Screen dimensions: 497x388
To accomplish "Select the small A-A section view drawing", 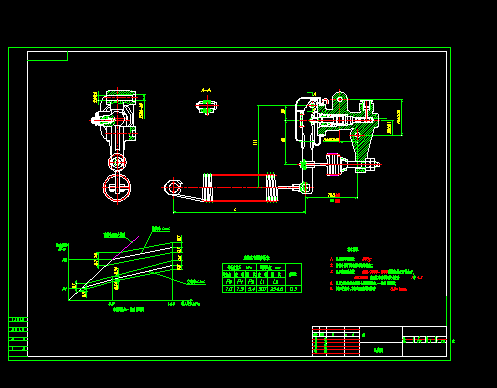I will coord(207,106).
